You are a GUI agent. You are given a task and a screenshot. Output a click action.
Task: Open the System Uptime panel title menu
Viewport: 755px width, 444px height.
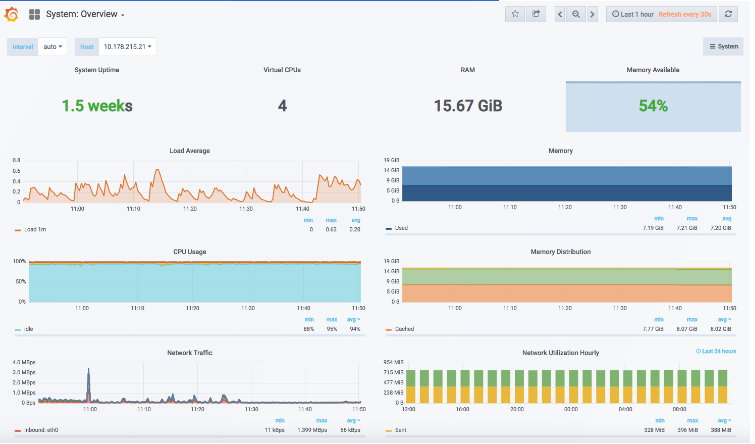click(97, 70)
